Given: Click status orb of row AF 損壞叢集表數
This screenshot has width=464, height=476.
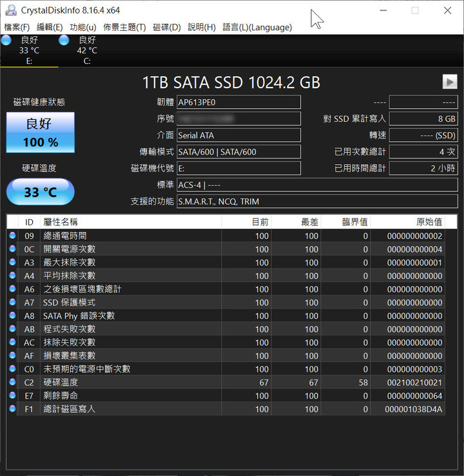Looking at the screenshot, I should [x=12, y=355].
